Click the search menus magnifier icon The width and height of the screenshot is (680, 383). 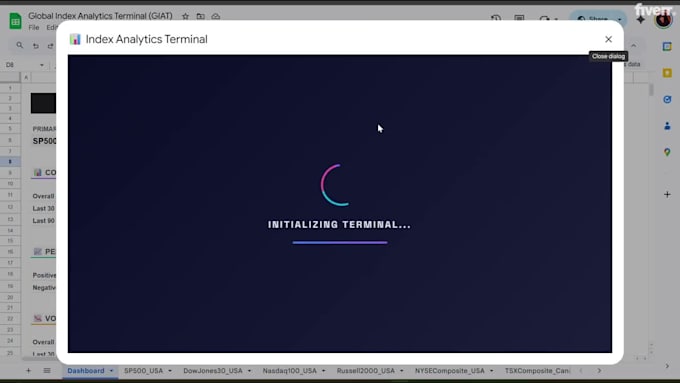(20, 45)
